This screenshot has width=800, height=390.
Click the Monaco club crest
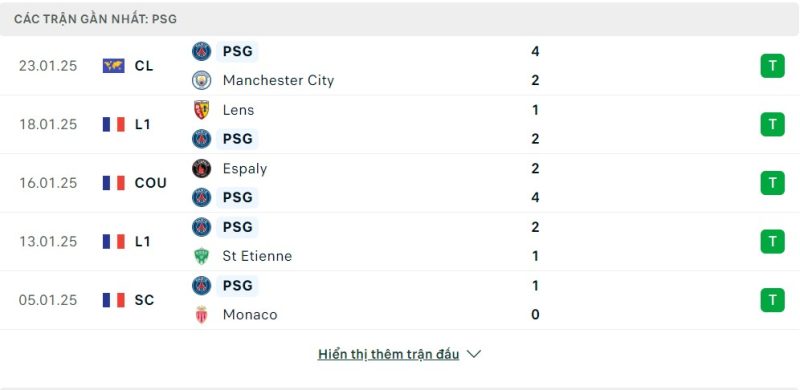[202, 314]
